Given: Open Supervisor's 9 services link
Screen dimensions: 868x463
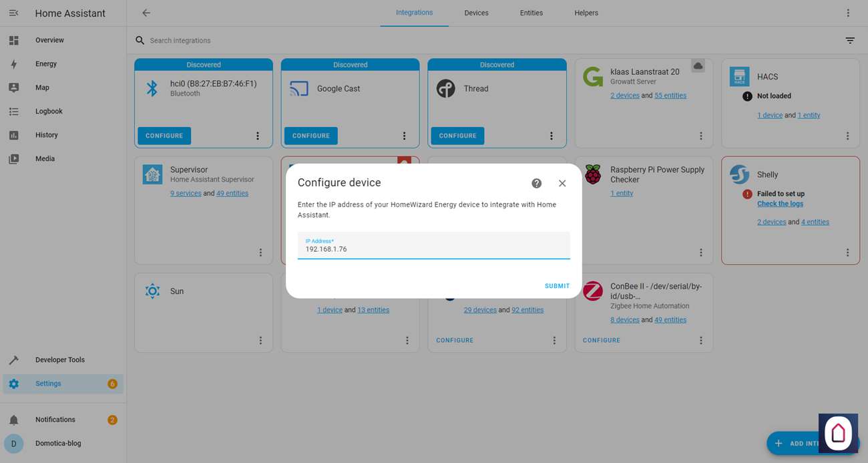Looking at the screenshot, I should (x=186, y=194).
